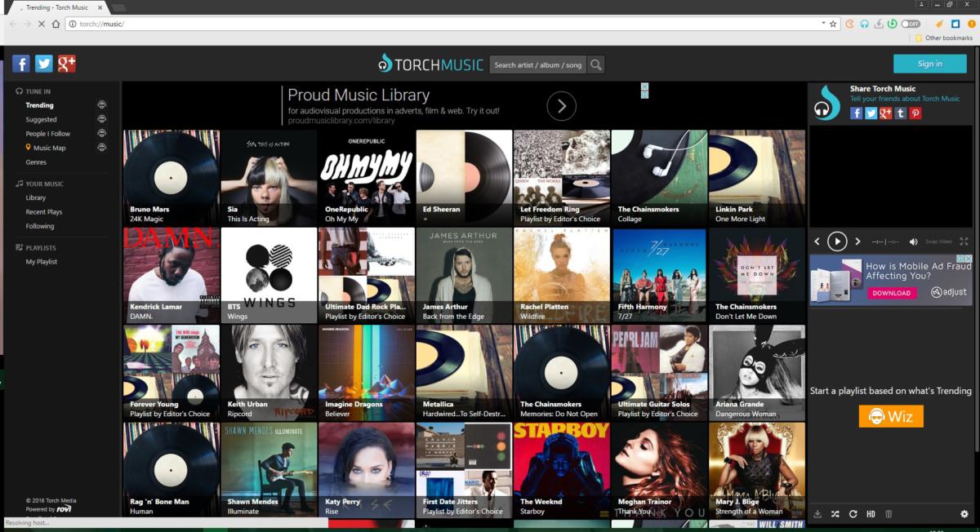Share on Google Plus from the Share panel
The width and height of the screenshot is (980, 532).
click(x=886, y=113)
